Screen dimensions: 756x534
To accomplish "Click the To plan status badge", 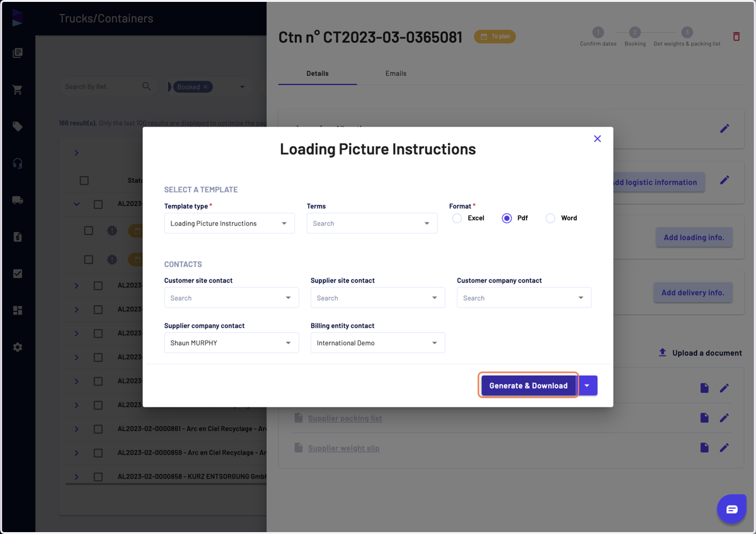I will (495, 37).
